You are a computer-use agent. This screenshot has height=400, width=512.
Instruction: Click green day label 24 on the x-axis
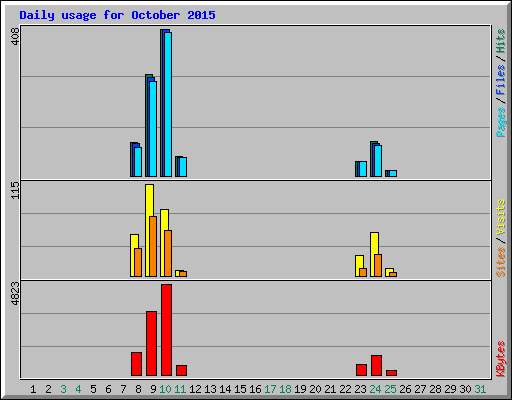[375, 389]
